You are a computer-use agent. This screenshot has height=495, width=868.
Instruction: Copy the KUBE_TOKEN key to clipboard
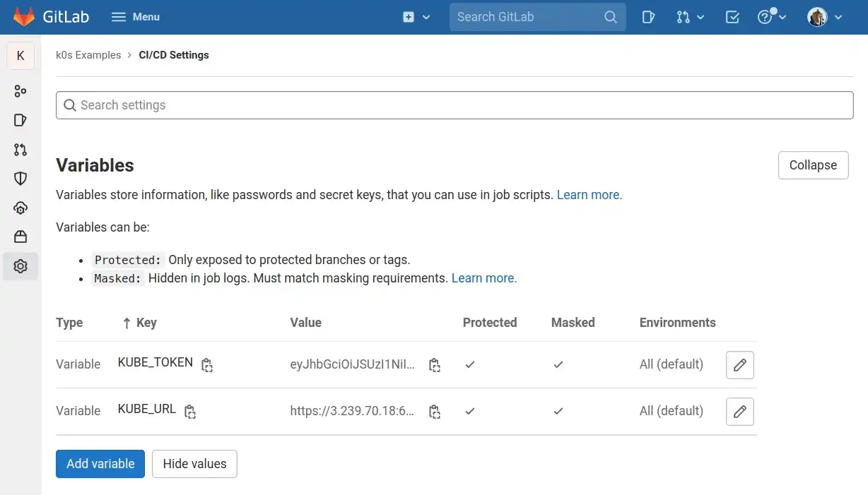[x=206, y=365]
